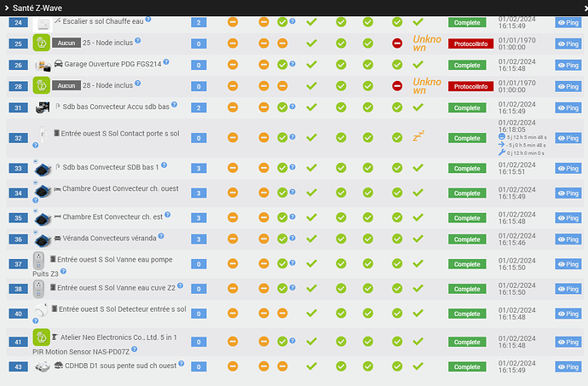Click the Z-Wave device icon on row 41
This screenshot has height=386, width=588.
(41, 337)
